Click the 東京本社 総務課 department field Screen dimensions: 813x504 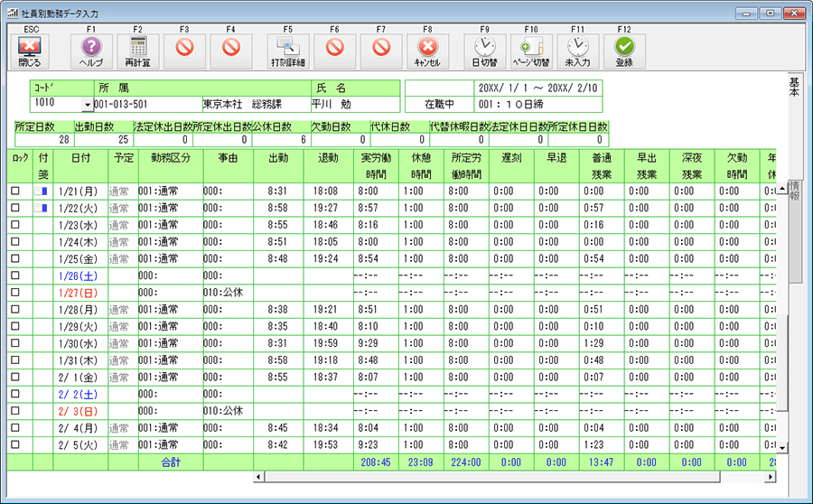[x=257, y=104]
